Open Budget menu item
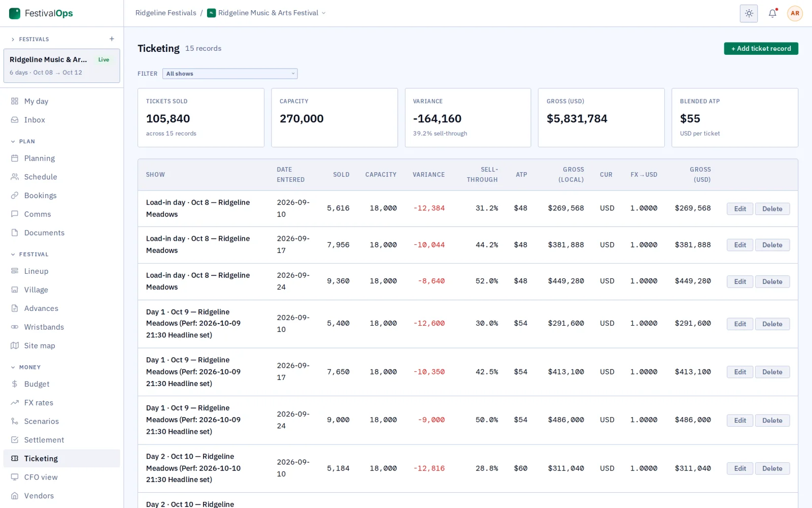 [x=62, y=384]
